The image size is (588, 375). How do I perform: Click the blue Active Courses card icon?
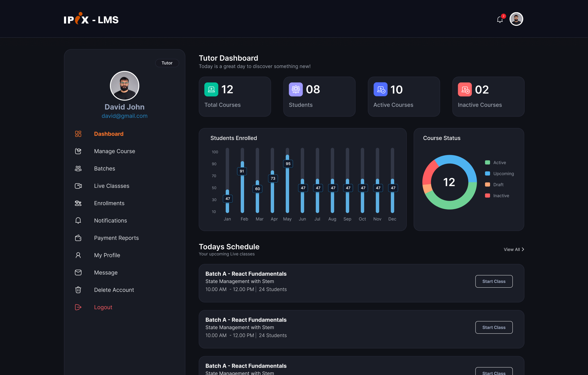pyautogui.click(x=380, y=89)
